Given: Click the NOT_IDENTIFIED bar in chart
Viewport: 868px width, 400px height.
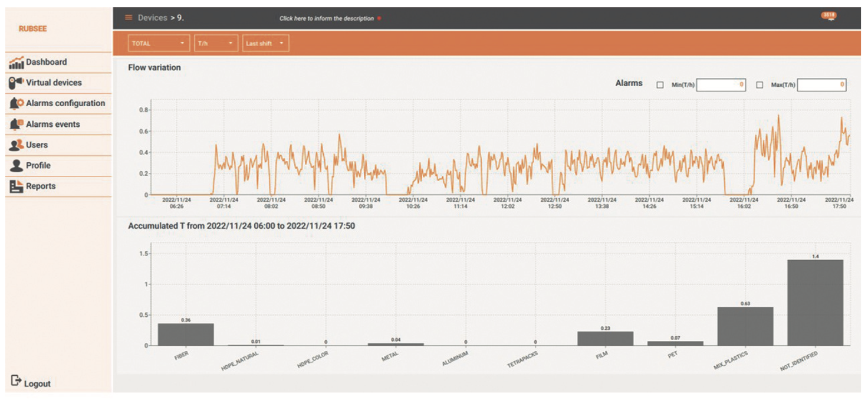Looking at the screenshot, I should [815, 302].
